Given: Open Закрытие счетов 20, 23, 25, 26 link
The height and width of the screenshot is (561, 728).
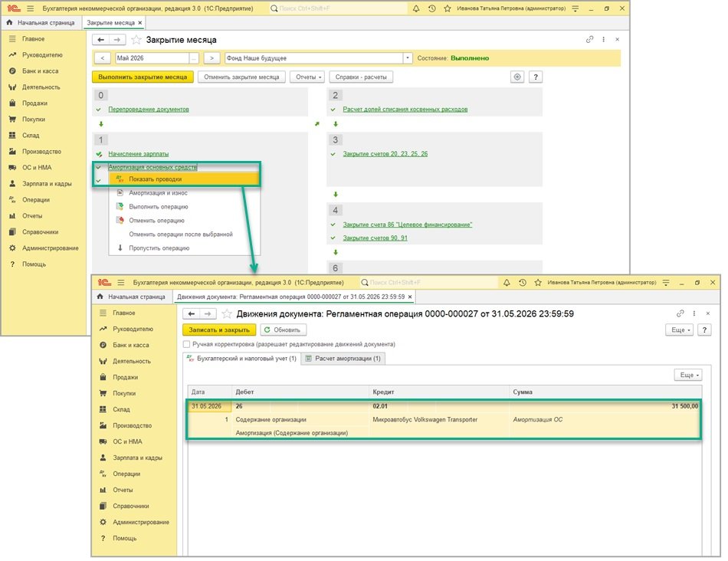Looking at the screenshot, I should point(385,154).
